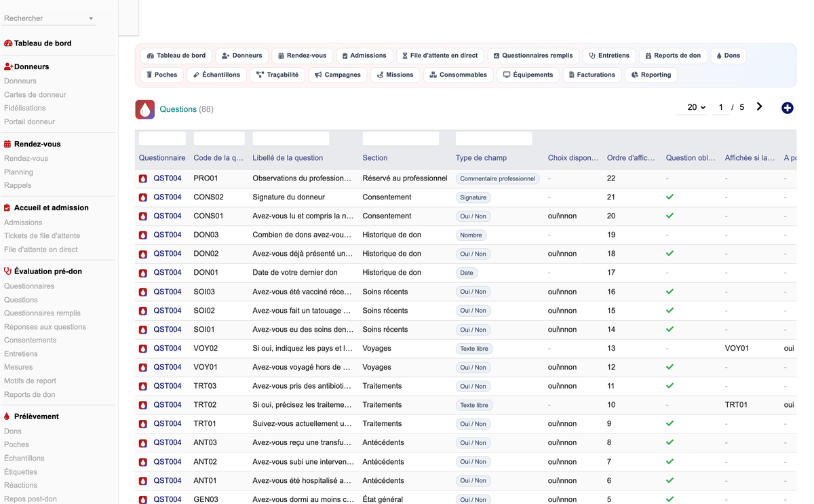Click blood drop icon in SOI02 row
This screenshot has width=814, height=504.
click(143, 311)
